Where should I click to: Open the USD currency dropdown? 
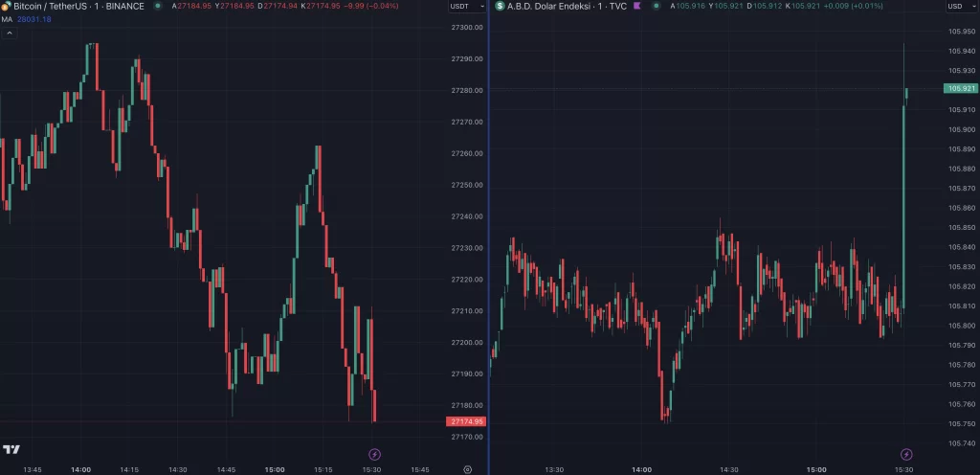pyautogui.click(x=958, y=7)
